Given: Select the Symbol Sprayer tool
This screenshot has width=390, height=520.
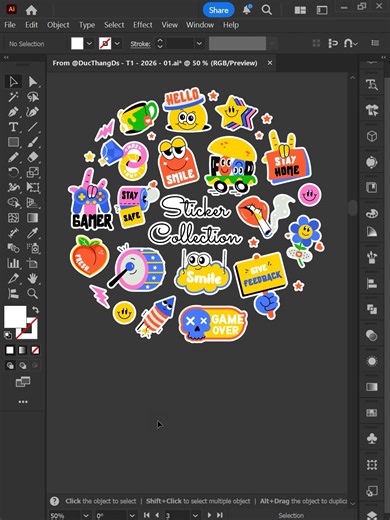Looking at the screenshot, I should [x=32, y=248].
